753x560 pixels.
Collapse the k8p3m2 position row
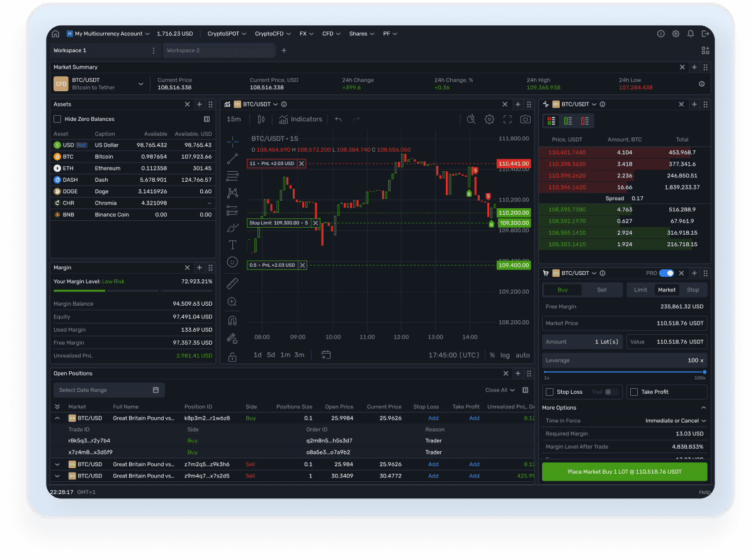coord(58,418)
